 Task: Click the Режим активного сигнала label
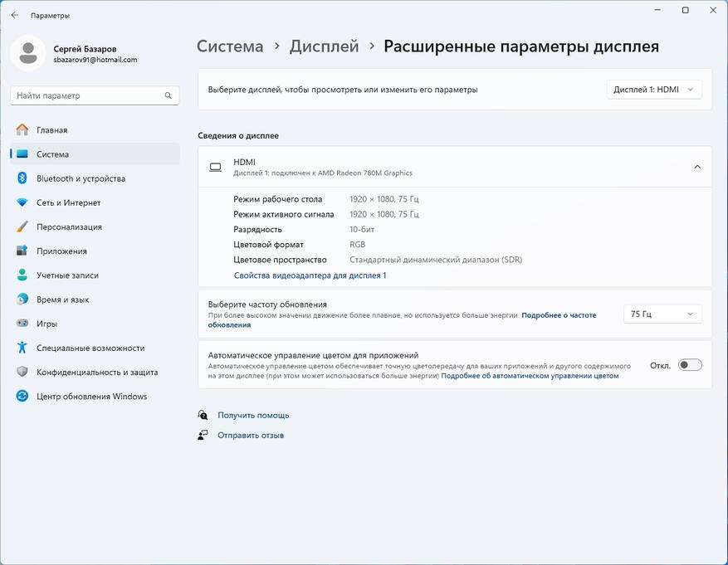tap(284, 214)
